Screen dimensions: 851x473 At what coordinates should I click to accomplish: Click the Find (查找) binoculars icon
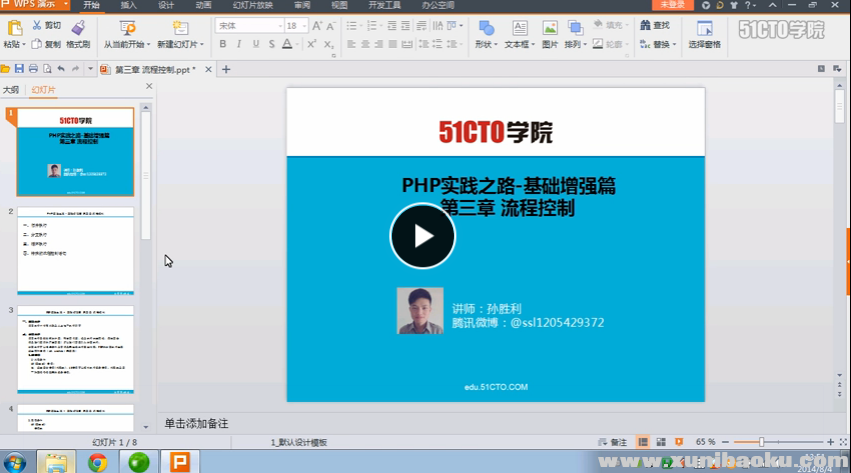click(x=643, y=26)
